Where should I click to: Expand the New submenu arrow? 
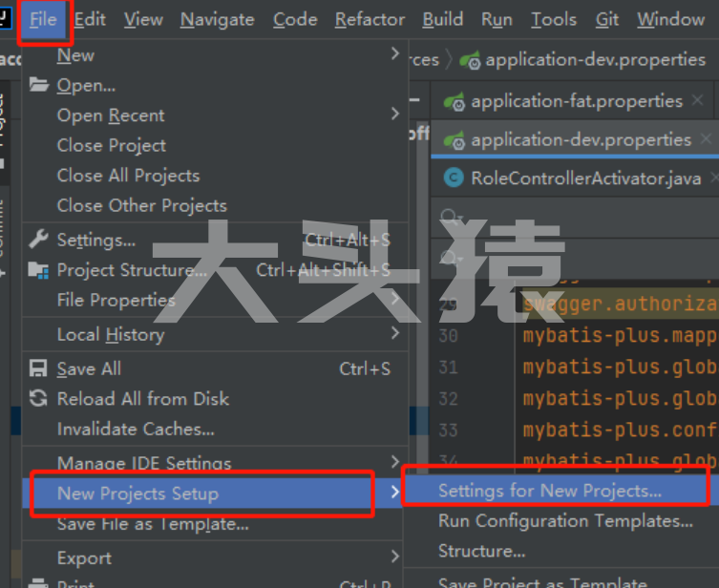(x=395, y=54)
